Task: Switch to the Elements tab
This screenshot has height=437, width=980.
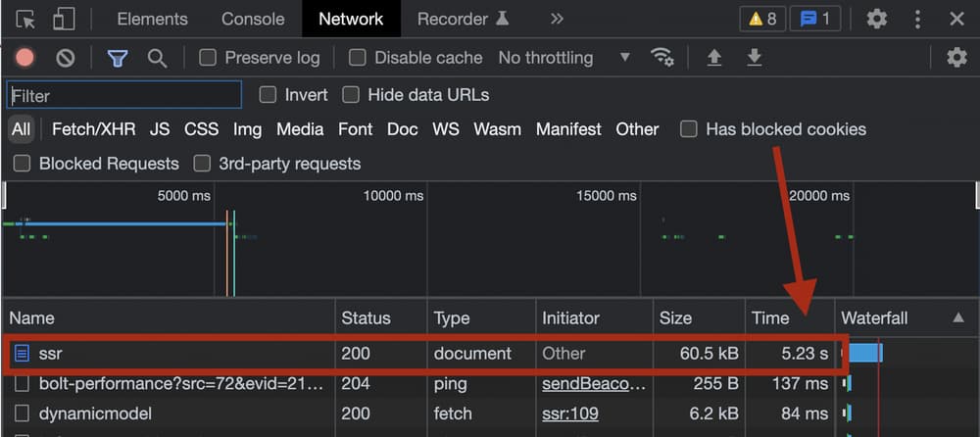Action: 153,20
